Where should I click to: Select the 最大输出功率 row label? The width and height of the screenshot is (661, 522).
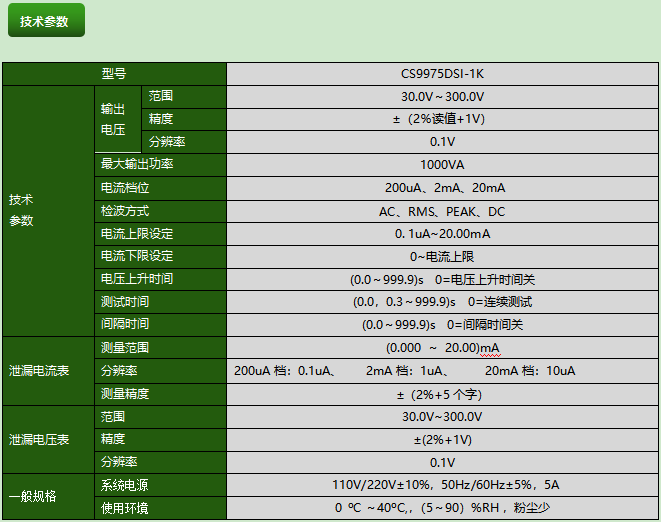pyautogui.click(x=137, y=164)
